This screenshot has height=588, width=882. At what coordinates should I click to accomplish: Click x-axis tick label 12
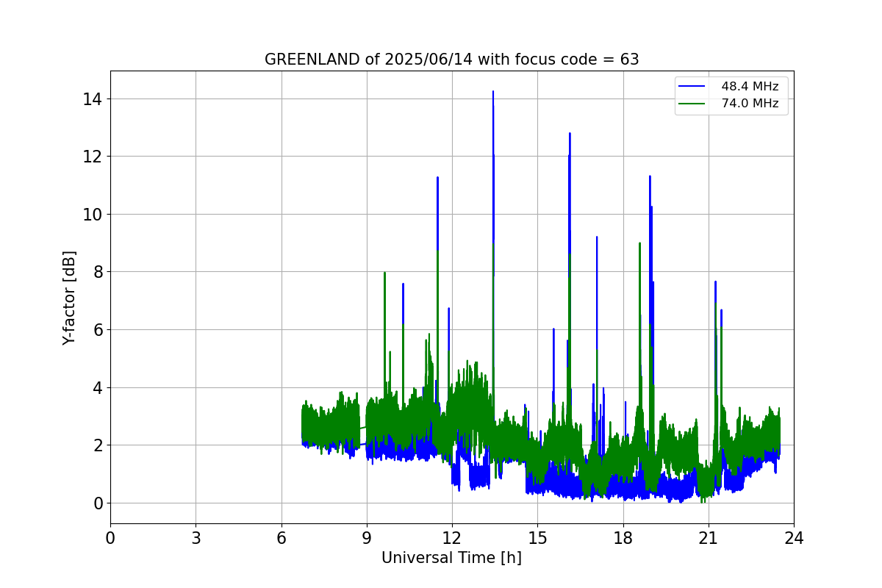(452, 538)
